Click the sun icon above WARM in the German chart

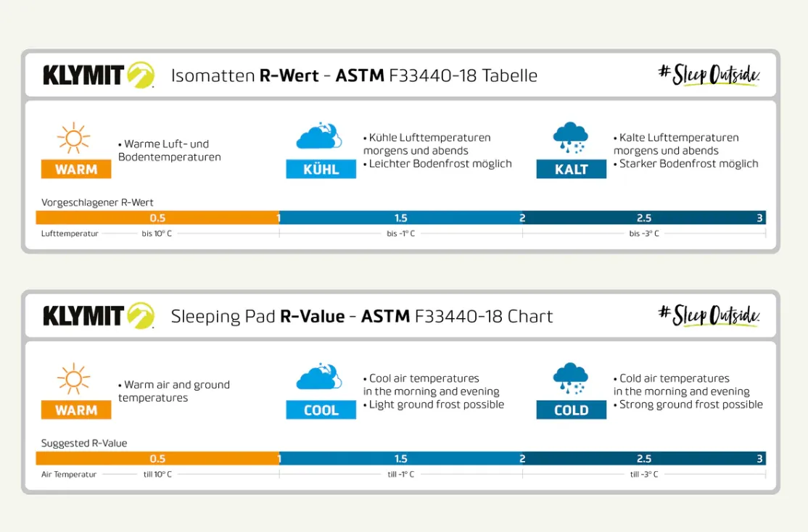click(x=74, y=138)
